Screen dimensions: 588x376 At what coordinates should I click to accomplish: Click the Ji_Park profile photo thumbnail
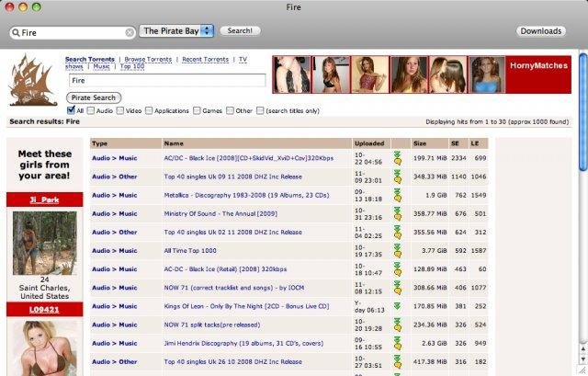[x=44, y=243]
